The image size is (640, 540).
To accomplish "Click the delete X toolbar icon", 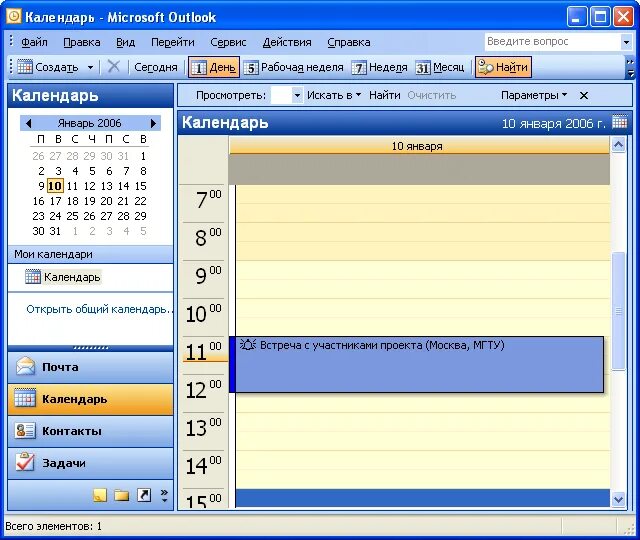I will pyautogui.click(x=113, y=67).
